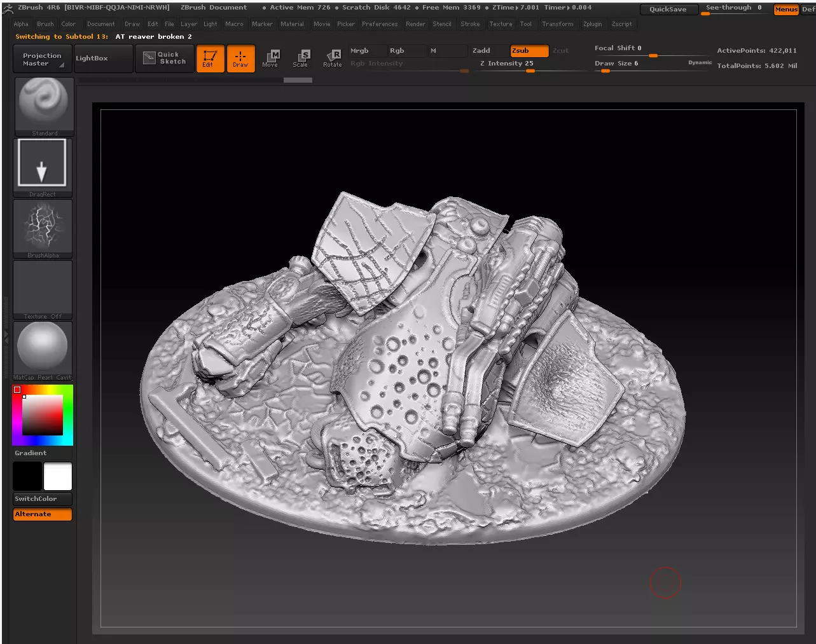Select the white main color swatch
816x644 pixels.
click(x=58, y=476)
